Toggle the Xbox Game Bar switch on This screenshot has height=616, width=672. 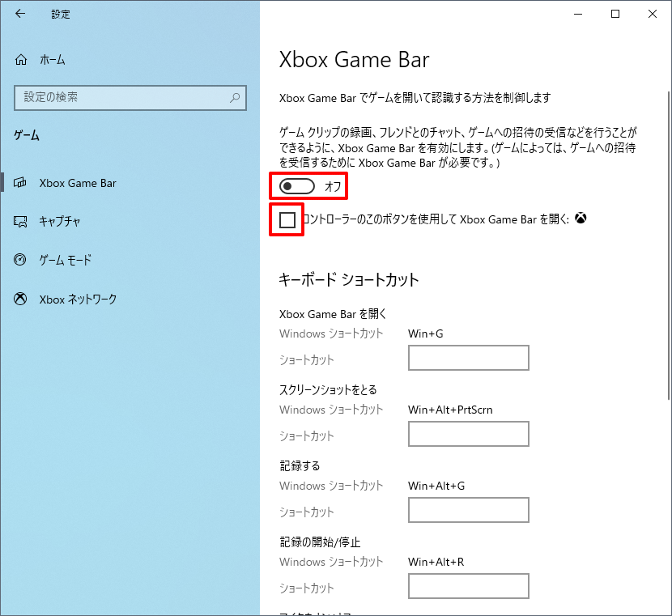click(x=296, y=186)
